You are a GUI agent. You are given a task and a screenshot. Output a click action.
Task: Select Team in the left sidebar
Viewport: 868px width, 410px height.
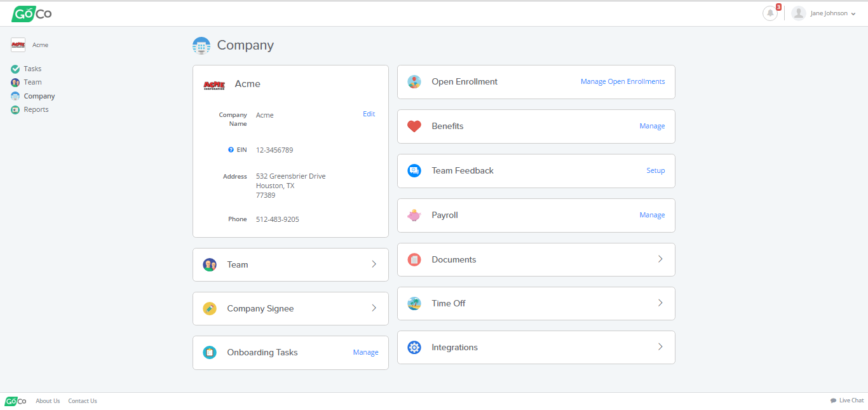point(32,83)
